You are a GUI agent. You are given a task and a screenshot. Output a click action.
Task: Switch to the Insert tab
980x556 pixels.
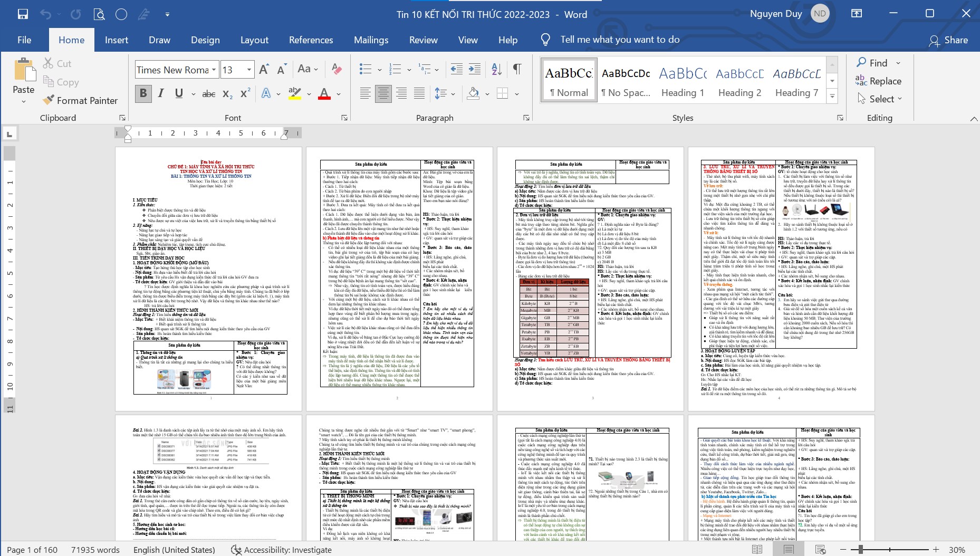pyautogui.click(x=117, y=40)
